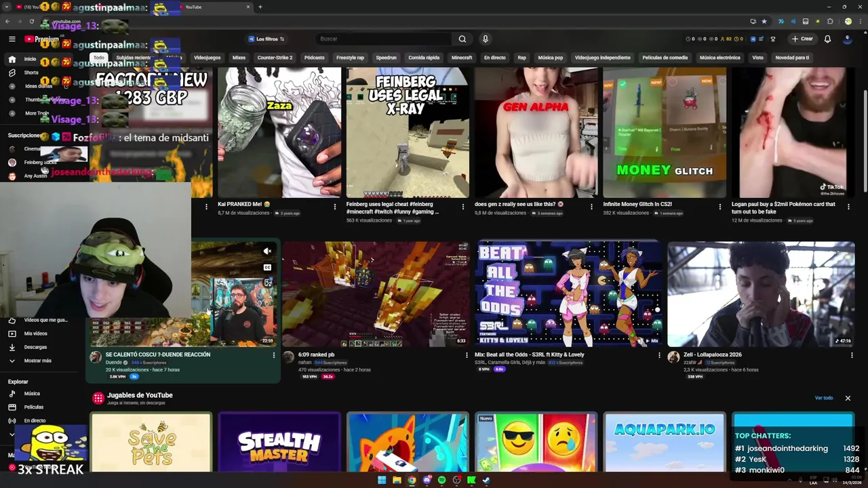Dismiss the Jugables de YouTube shelf
The width and height of the screenshot is (868, 488).
coord(848,398)
